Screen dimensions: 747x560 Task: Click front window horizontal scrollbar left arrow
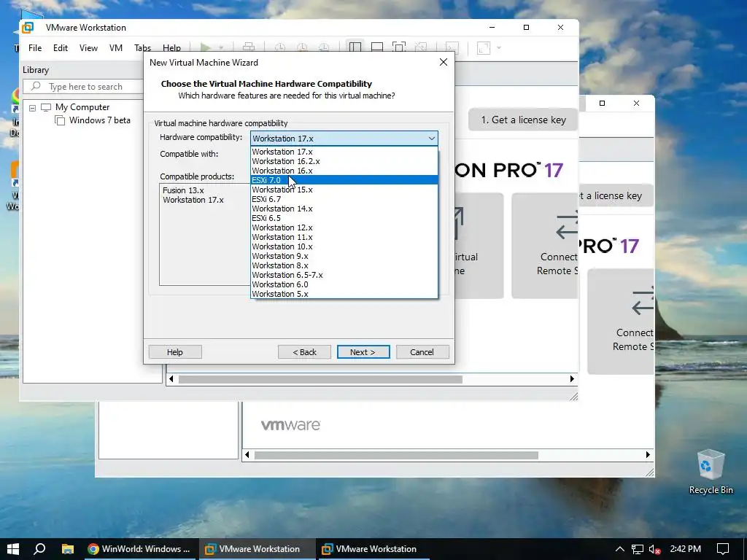click(x=171, y=379)
